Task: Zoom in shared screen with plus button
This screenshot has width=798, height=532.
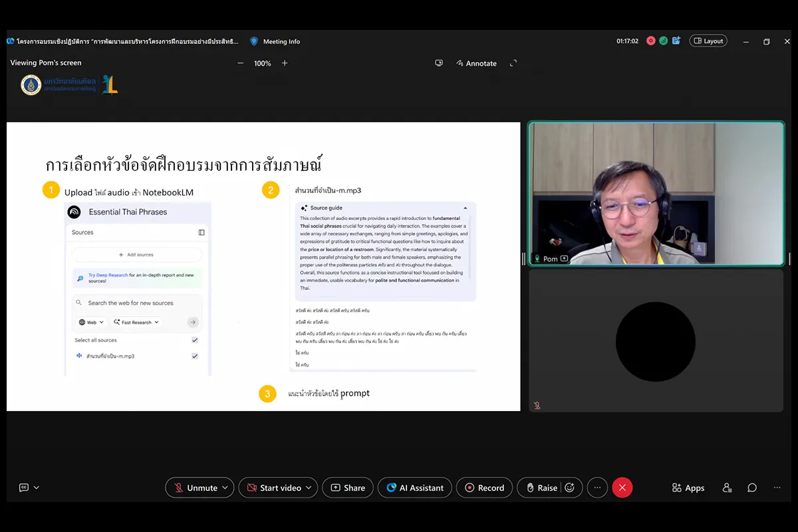Action: 285,63
